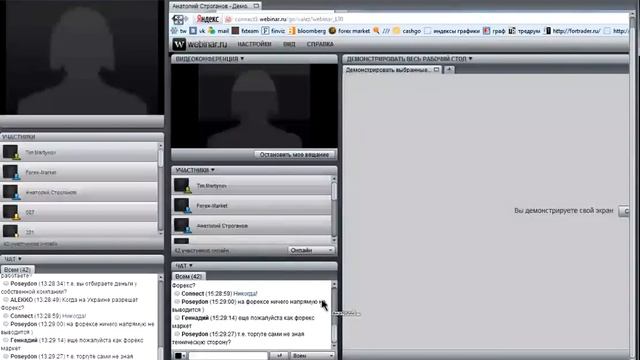This screenshot has width=640, height=360.
Task: Open the fortrader.ru bookmark icon
Action: click(x=547, y=31)
